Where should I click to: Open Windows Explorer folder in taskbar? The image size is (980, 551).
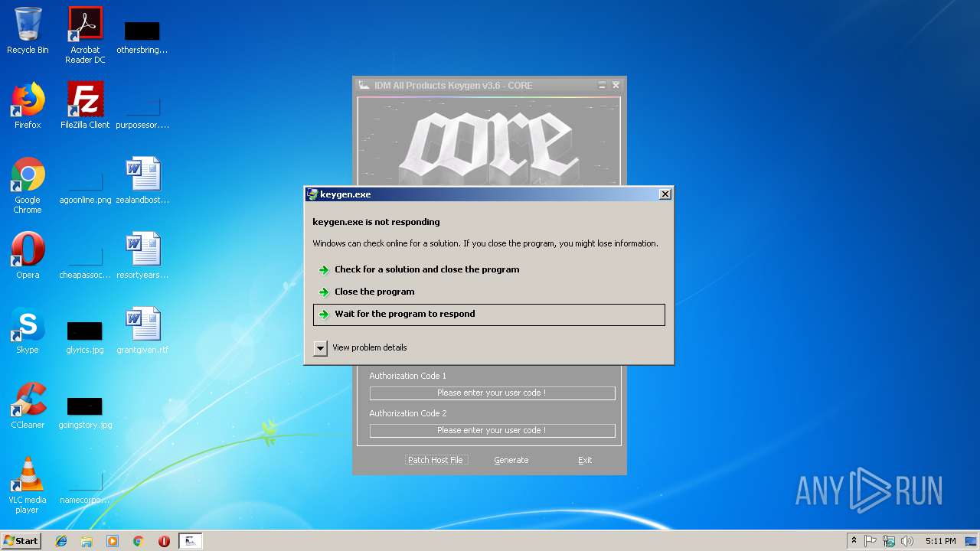[x=87, y=541]
